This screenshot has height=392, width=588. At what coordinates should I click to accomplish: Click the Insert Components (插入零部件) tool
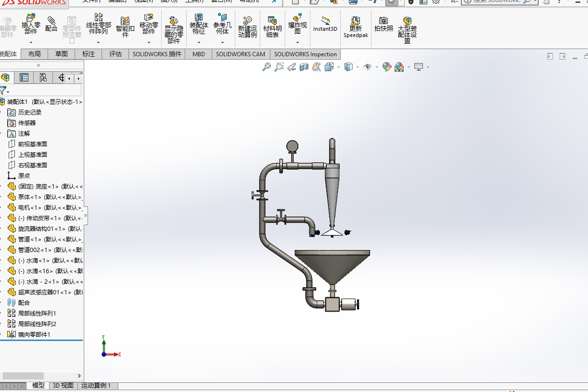click(x=31, y=25)
